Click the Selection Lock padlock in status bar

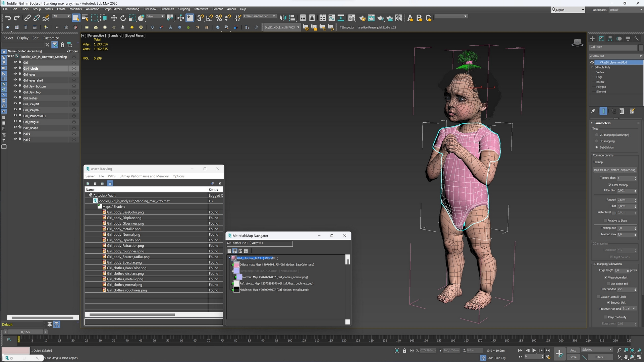coord(405,351)
